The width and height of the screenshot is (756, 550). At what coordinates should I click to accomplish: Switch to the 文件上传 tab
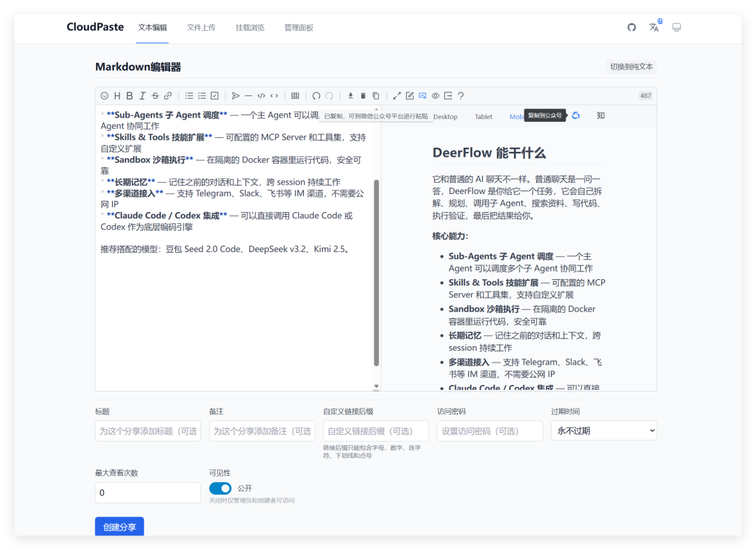[x=201, y=27]
